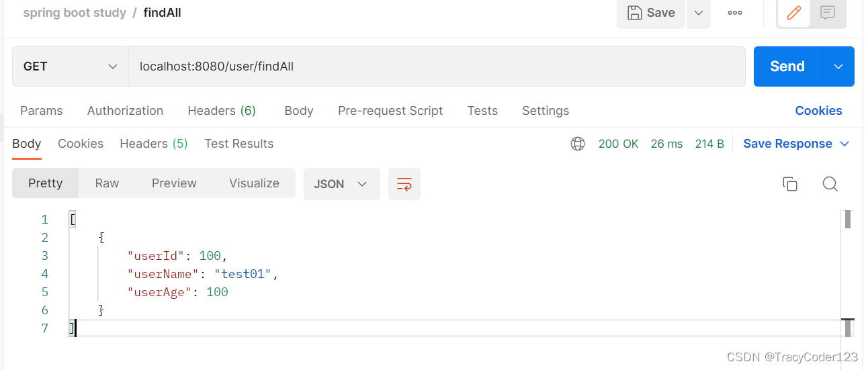
Task: Open the comments icon
Action: (828, 13)
